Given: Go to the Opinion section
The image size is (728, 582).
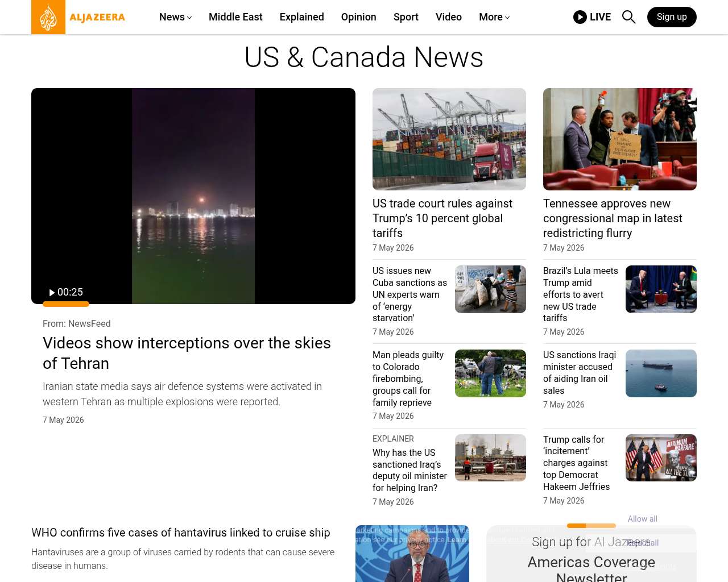Looking at the screenshot, I should [359, 17].
